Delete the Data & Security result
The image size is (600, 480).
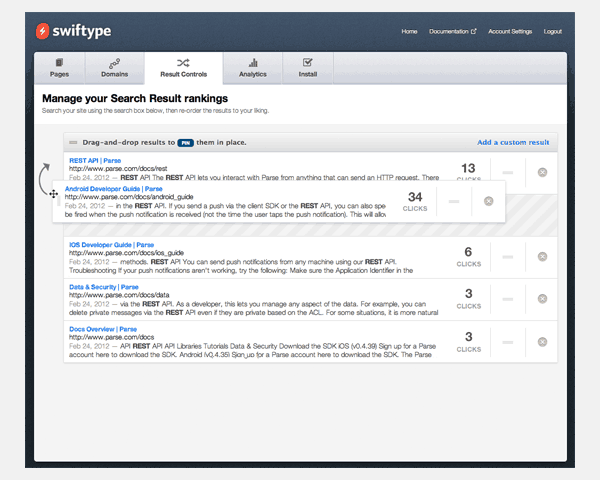[542, 299]
